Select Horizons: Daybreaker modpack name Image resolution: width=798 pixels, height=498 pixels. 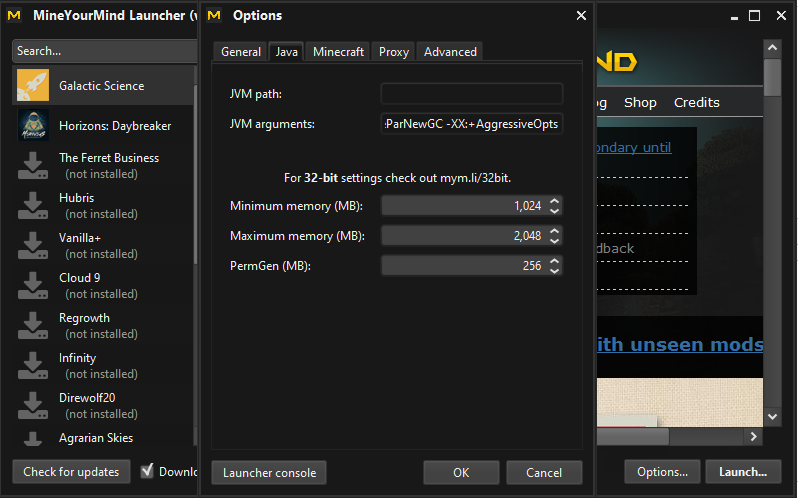[115, 126]
